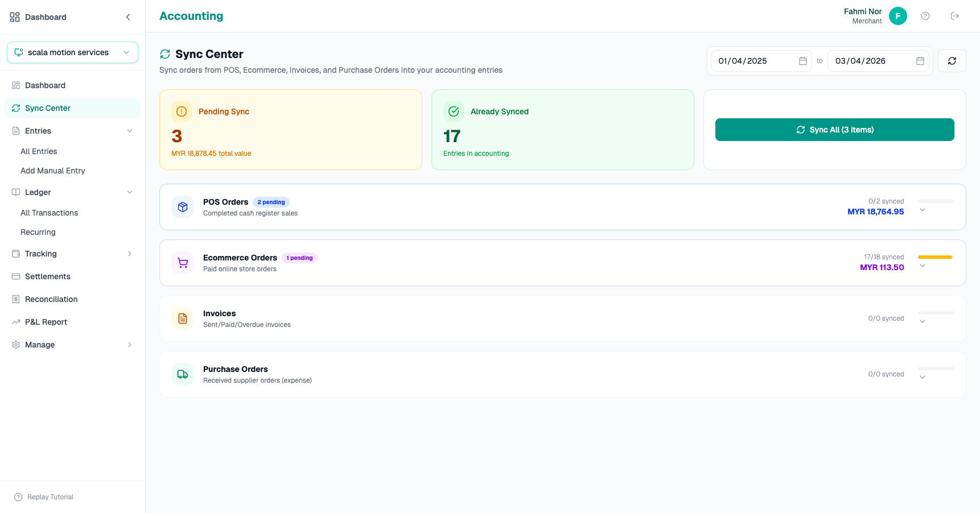Click the Ecommerce Orders cart icon
Image resolution: width=980 pixels, height=513 pixels.
click(x=183, y=263)
